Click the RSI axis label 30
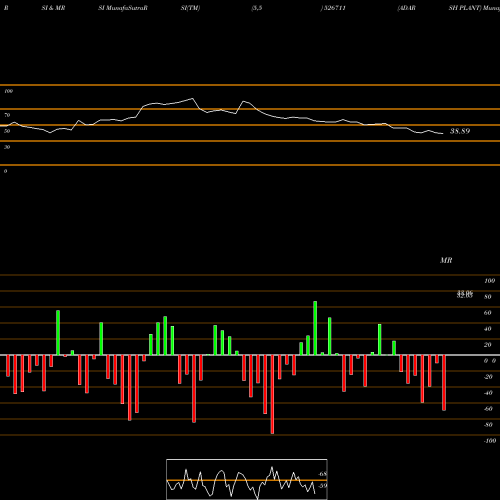 [x=7, y=147]
